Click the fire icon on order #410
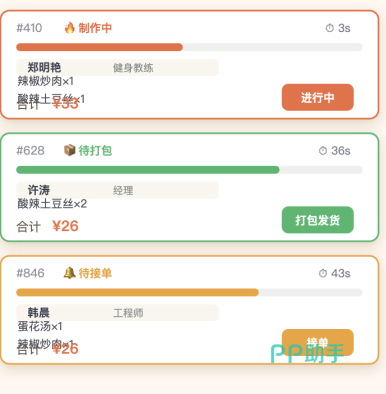 pos(69,28)
